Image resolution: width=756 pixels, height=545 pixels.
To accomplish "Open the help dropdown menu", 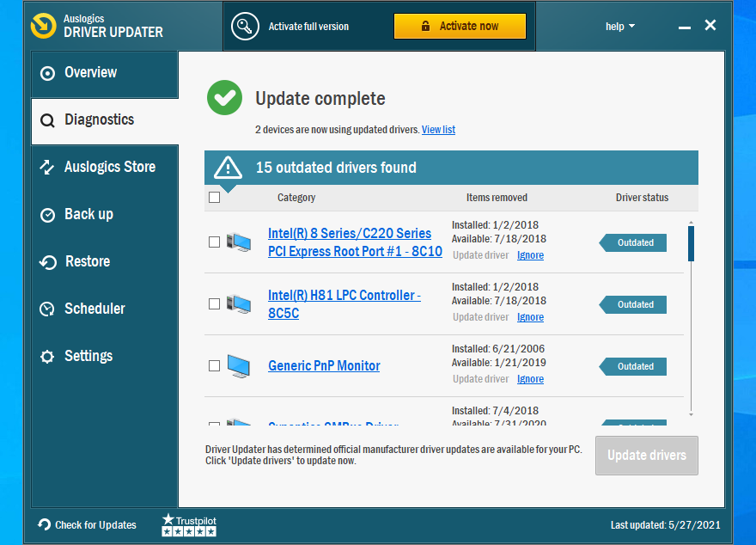I will (x=620, y=26).
